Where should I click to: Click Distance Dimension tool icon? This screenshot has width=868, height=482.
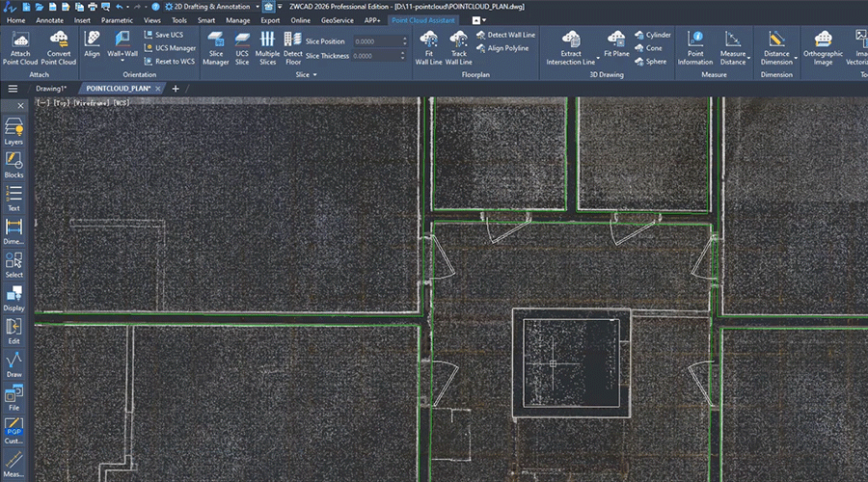coord(776,40)
